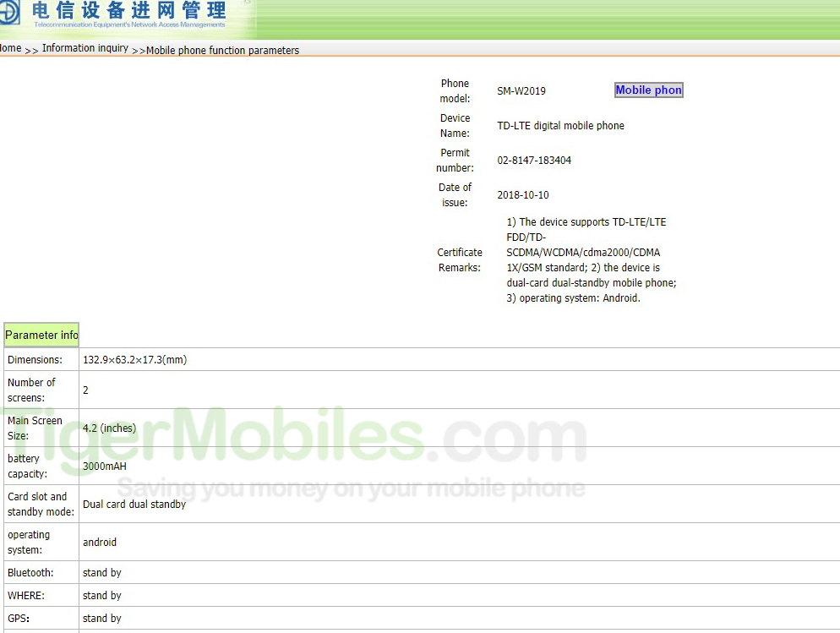This screenshot has width=840, height=633.
Task: Select the Dual card dual standby value
Action: [x=134, y=505]
